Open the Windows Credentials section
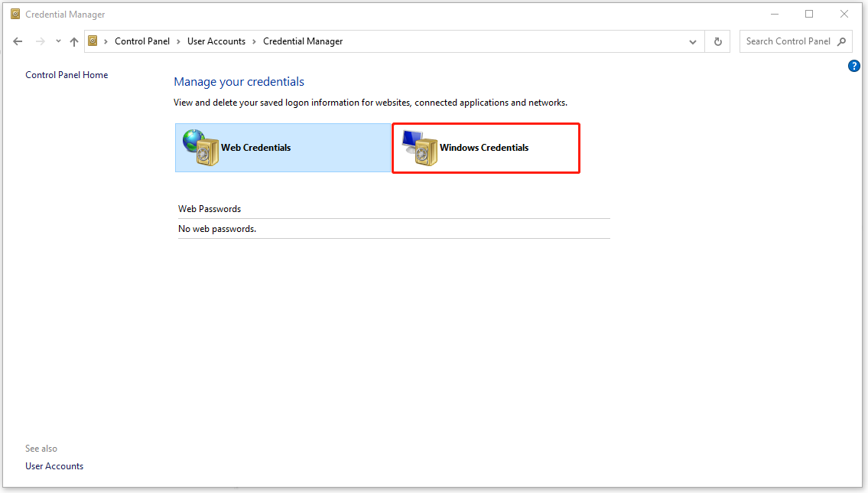 pos(486,148)
